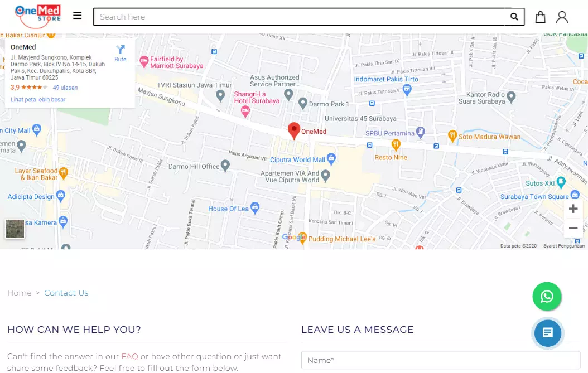Open the user account icon

point(562,17)
